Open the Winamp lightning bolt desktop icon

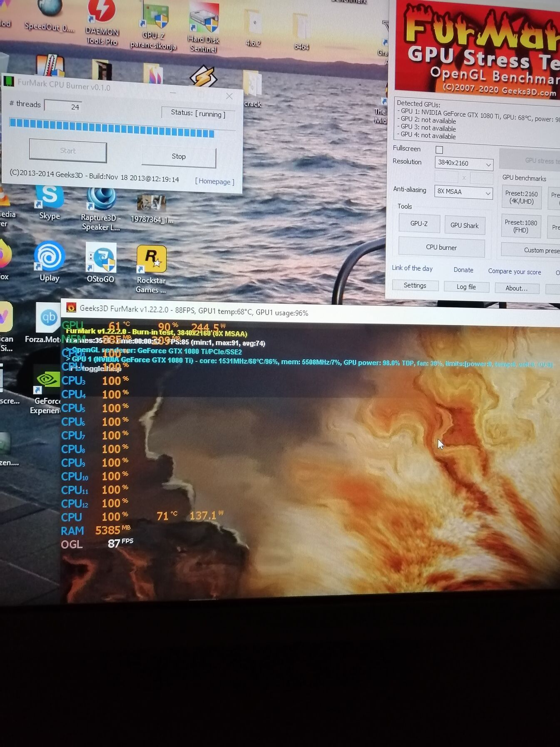(x=204, y=76)
